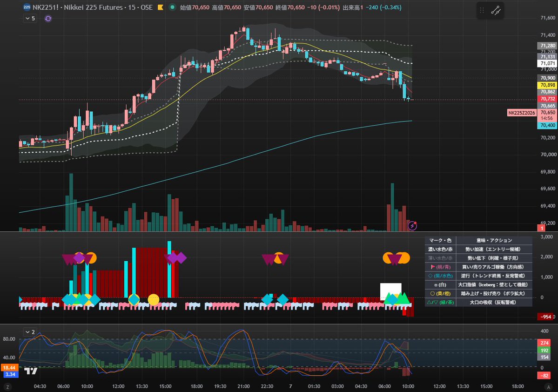Click the TradingView logo in the lower pane
This screenshot has width=558, height=392.
pyautogui.click(x=31, y=371)
